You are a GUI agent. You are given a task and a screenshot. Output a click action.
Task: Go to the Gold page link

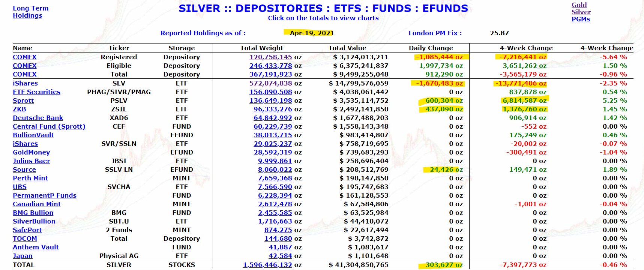pyautogui.click(x=579, y=5)
